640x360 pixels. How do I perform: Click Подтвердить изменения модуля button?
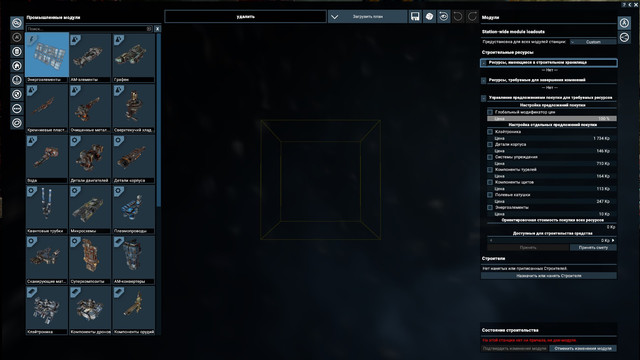(x=514, y=349)
